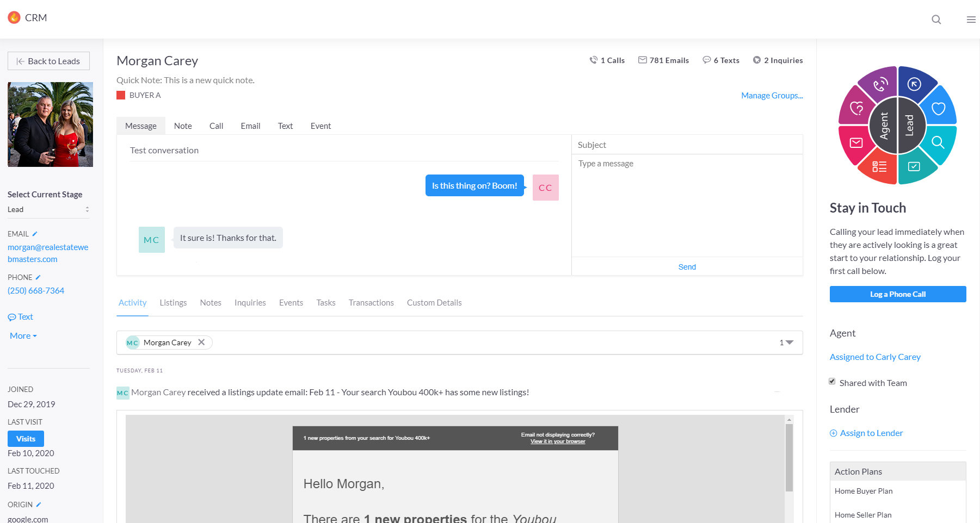The width and height of the screenshot is (980, 523).
Task: Click the checkmark-box segment on the wheel
Action: pyautogui.click(x=914, y=167)
